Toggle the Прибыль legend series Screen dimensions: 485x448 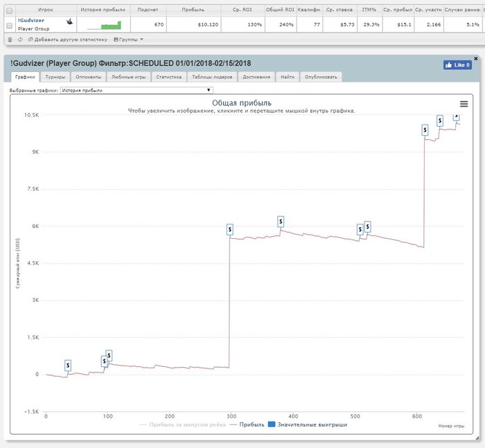click(x=247, y=424)
